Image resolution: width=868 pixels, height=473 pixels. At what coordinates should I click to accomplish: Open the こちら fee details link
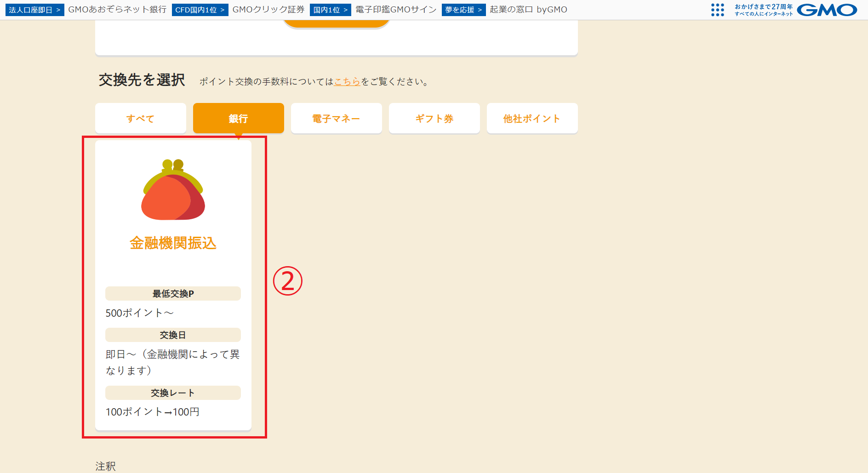(x=347, y=81)
